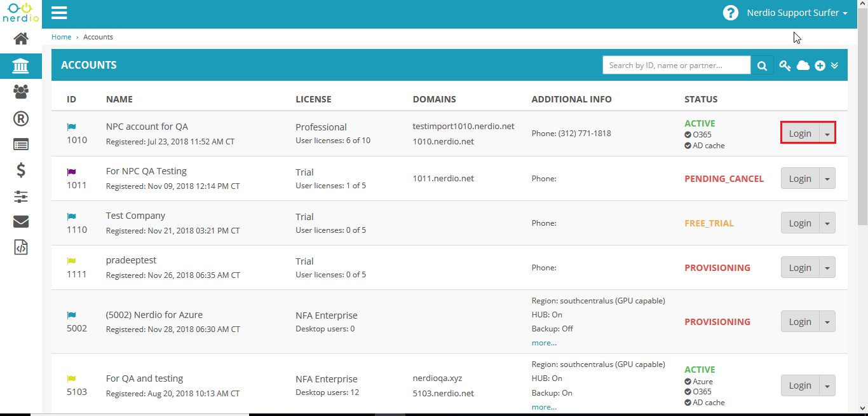Viewport: 868px width, 416px height.
Task: Open the registered (R) sidebar icon
Action: point(21,118)
